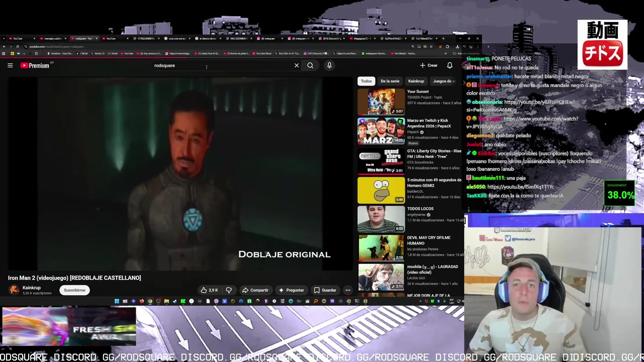Open Marzo en Twitch y Kick thumbnail
This screenshot has width=644, height=362.
click(x=381, y=131)
